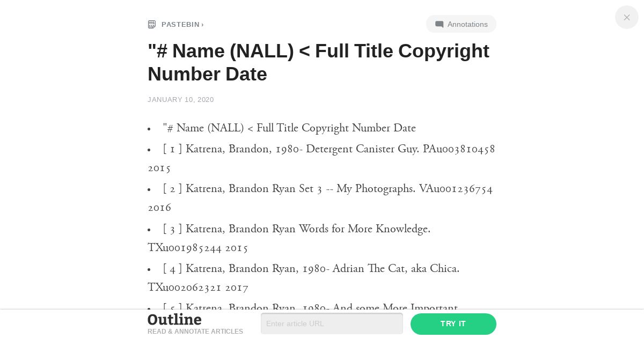
Task: Open the PASTEBIN source link
Action: tap(180, 24)
